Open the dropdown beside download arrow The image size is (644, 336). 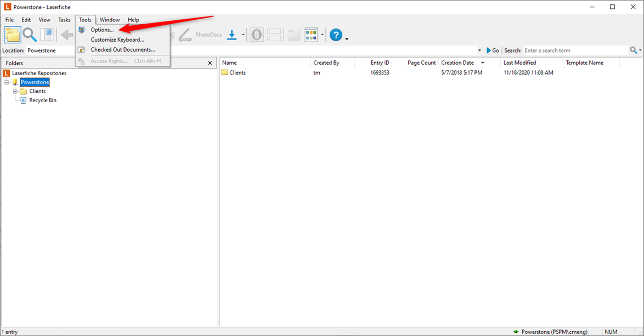242,35
